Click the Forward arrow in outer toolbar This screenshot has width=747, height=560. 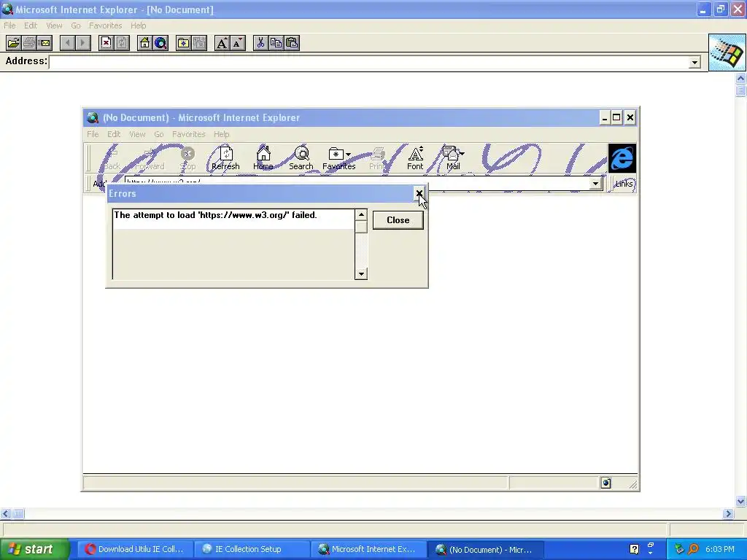(83, 43)
